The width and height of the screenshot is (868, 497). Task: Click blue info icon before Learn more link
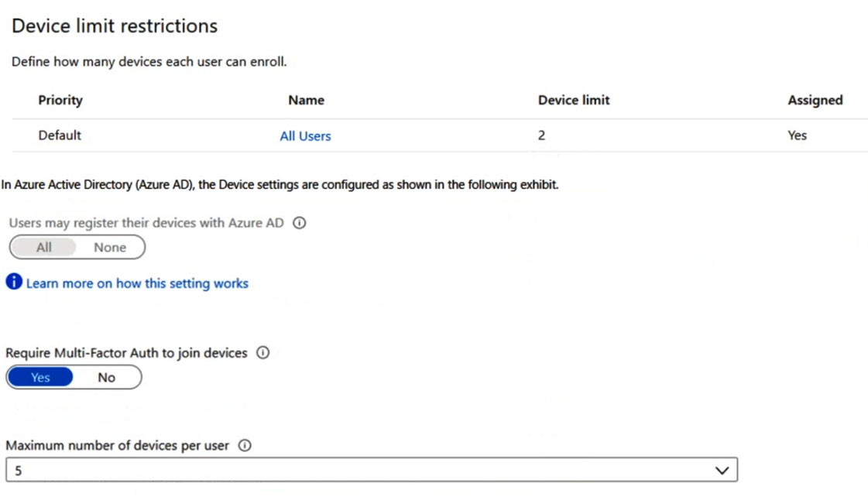click(14, 282)
